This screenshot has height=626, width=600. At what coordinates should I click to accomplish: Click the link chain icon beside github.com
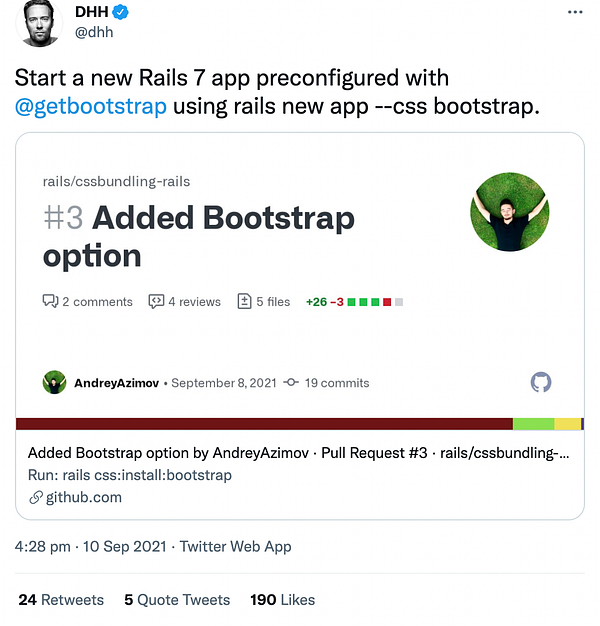[36, 497]
